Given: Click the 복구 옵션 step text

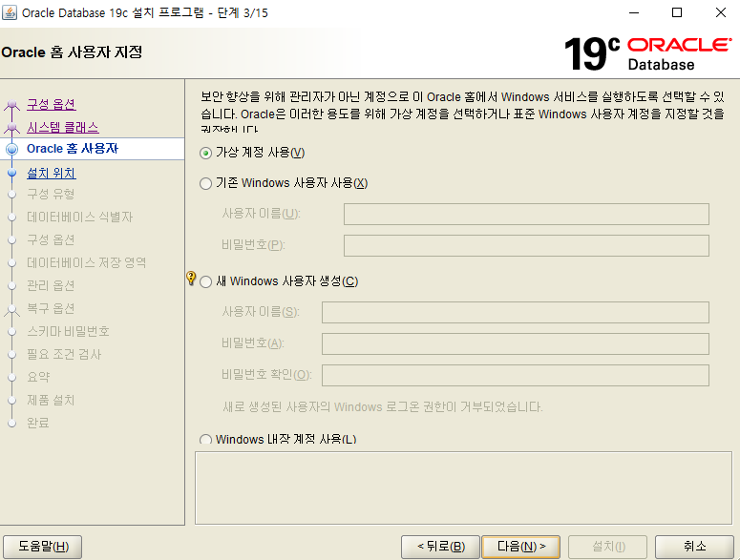Looking at the screenshot, I should 51,308.
